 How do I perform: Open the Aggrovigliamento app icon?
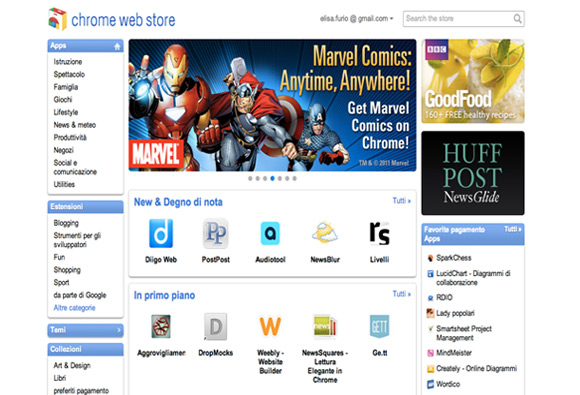coord(161,326)
